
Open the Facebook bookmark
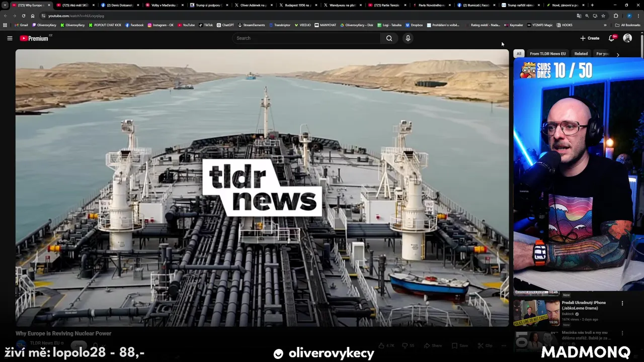[134, 25]
